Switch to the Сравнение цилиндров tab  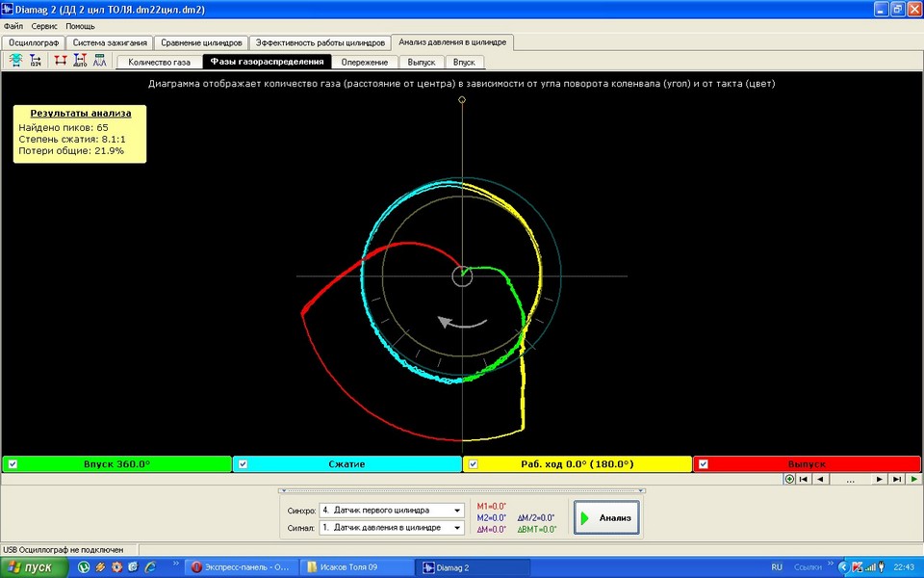(201, 42)
